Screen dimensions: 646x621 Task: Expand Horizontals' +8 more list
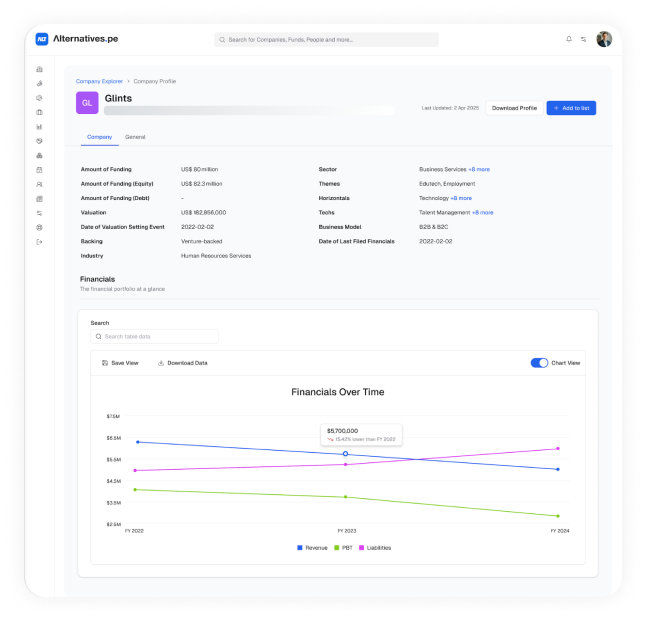pyautogui.click(x=461, y=198)
